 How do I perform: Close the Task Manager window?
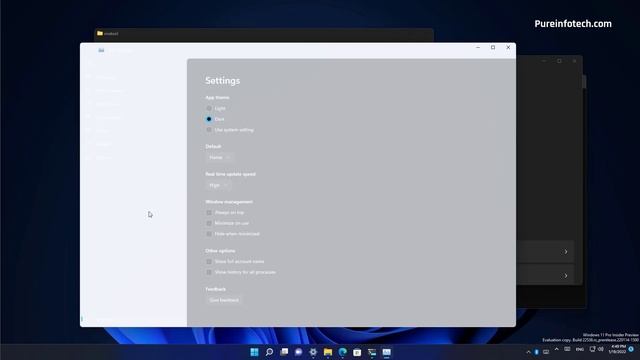click(508, 48)
